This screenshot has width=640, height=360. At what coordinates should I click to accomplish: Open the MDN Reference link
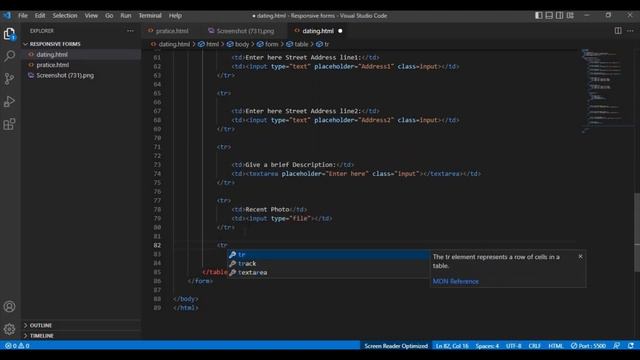456,281
